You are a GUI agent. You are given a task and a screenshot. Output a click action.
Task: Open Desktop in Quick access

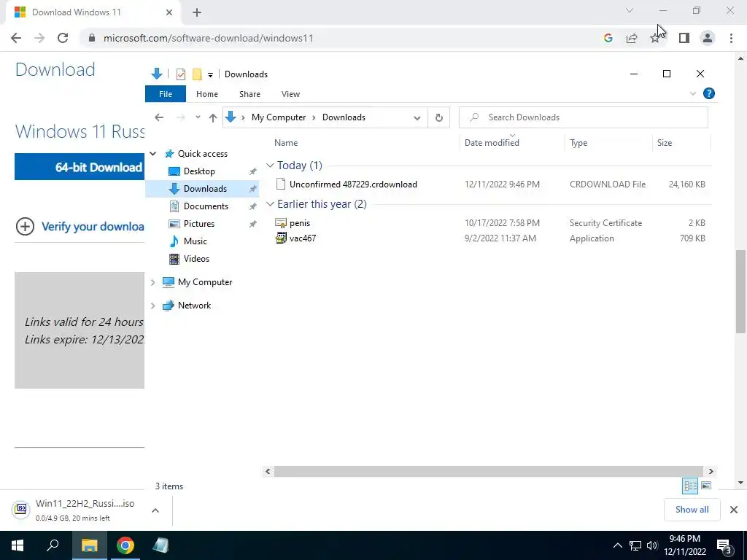point(199,171)
